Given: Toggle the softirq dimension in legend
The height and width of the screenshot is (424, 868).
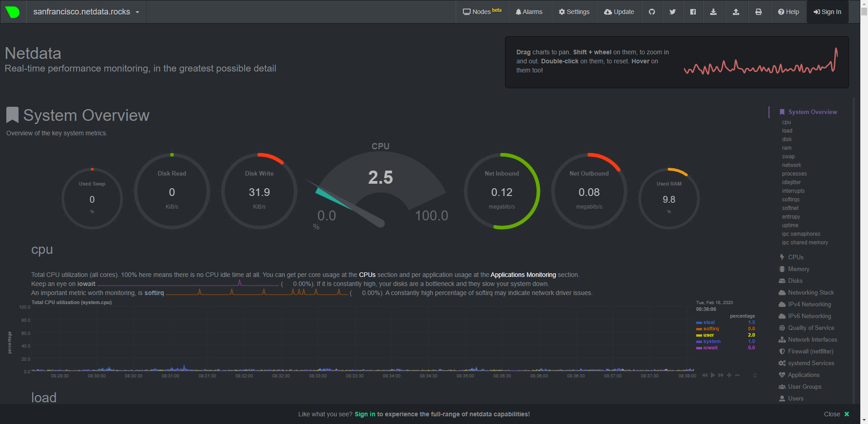Looking at the screenshot, I should (x=711, y=329).
